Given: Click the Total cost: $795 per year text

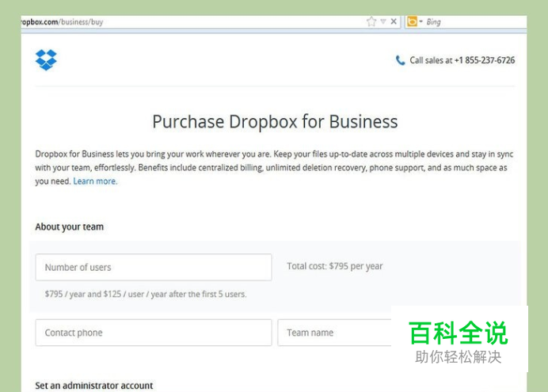Looking at the screenshot, I should tap(335, 266).
